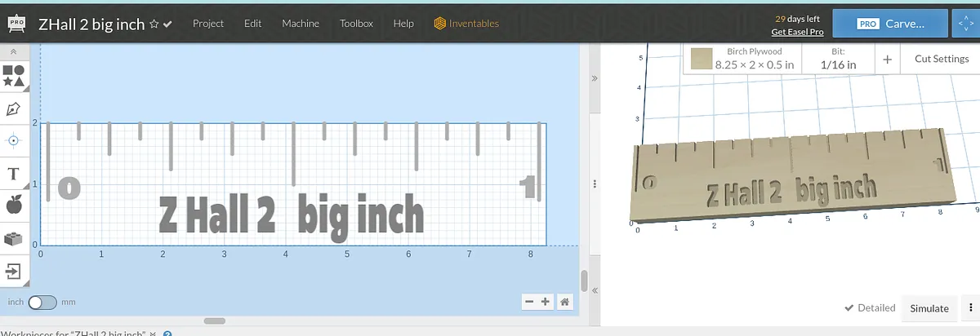Toggle the Detailed preview checkmark
This screenshot has width=980, height=336.
tap(871, 308)
